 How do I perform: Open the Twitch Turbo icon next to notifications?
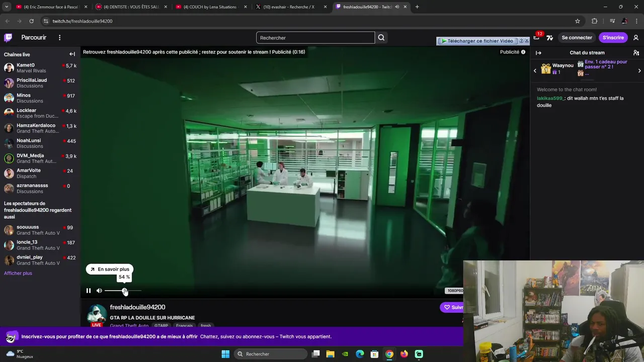tap(549, 38)
